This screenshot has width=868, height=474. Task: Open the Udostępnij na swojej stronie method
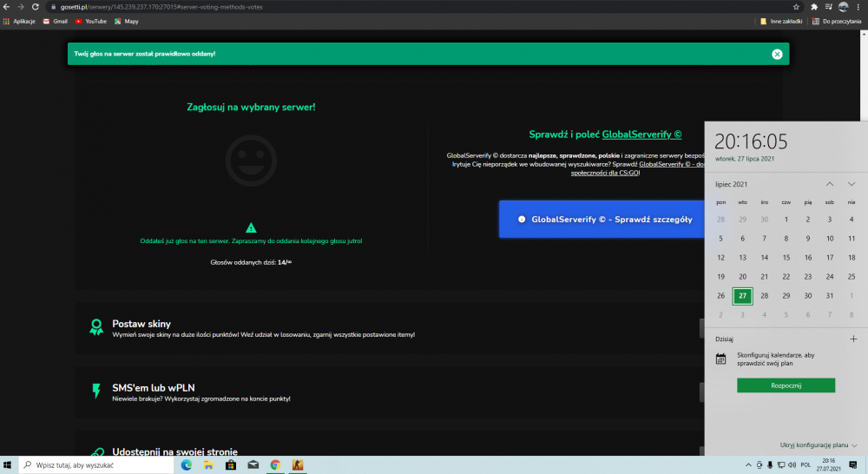(175, 451)
